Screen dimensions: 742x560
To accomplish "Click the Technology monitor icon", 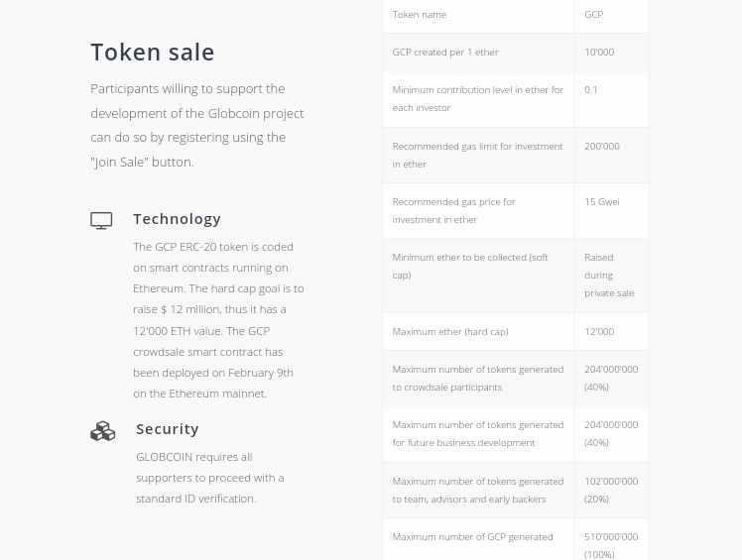I will (x=101, y=220).
